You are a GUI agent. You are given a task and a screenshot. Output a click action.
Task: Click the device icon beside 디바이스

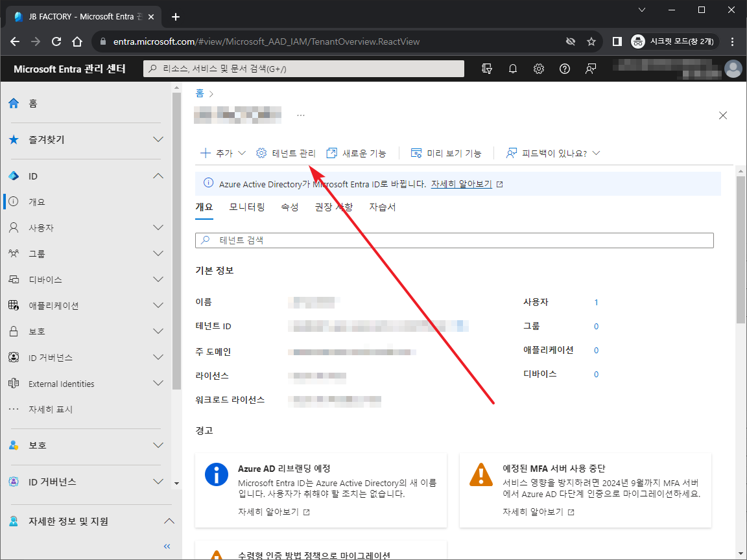(14, 279)
